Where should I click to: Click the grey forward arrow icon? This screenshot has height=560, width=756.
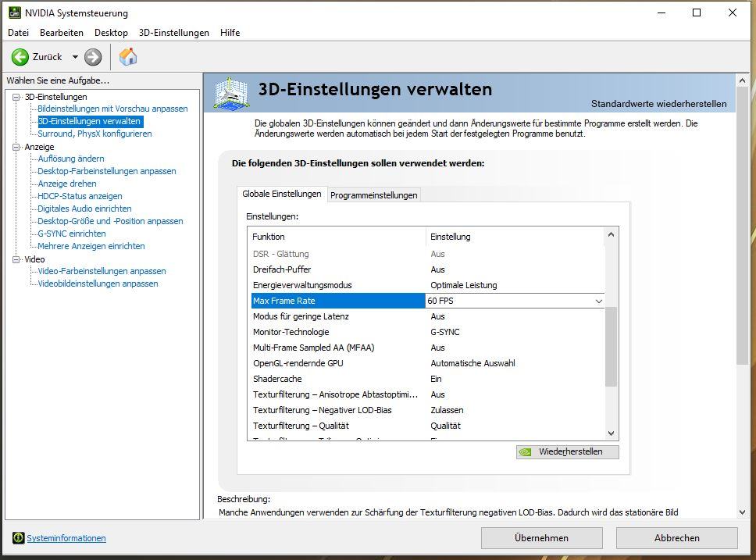click(93, 57)
